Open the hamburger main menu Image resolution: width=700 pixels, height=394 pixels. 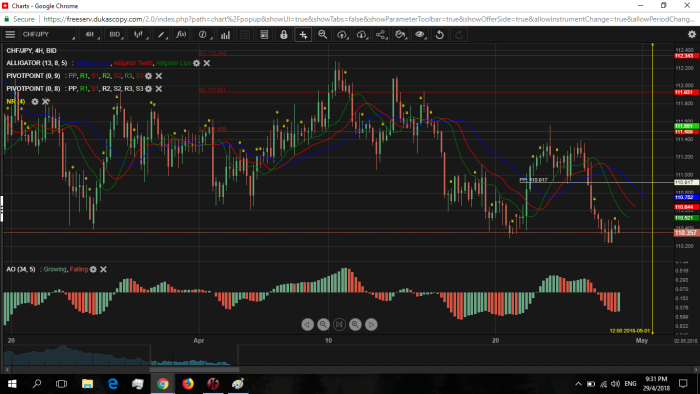(x=10, y=34)
